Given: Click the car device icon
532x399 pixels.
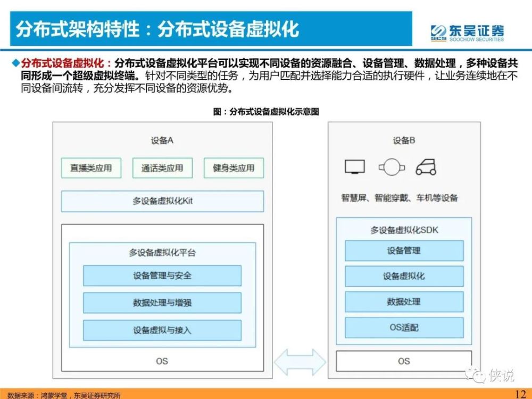Looking at the screenshot, I should [426, 167].
